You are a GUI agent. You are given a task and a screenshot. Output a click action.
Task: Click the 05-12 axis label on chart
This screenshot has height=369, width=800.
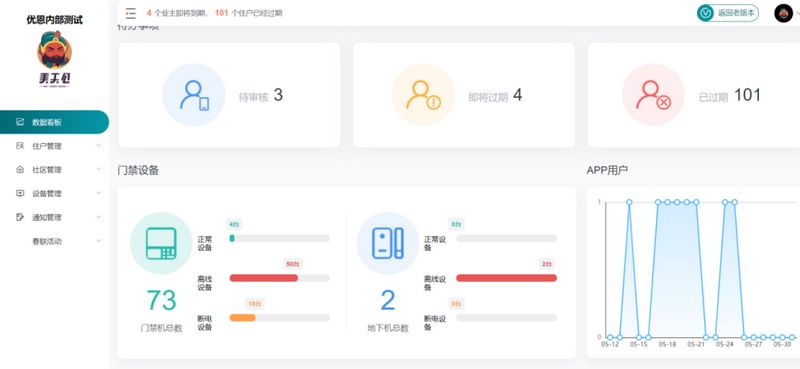tap(610, 345)
